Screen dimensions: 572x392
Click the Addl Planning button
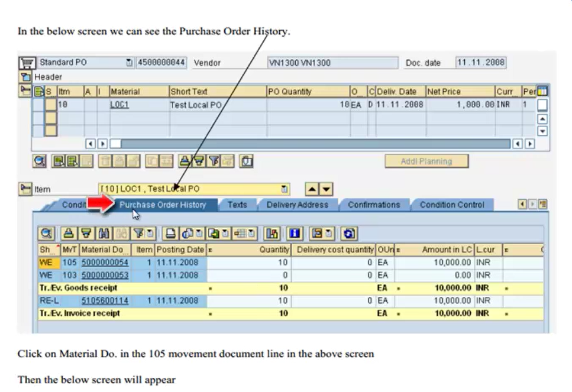coord(426,161)
